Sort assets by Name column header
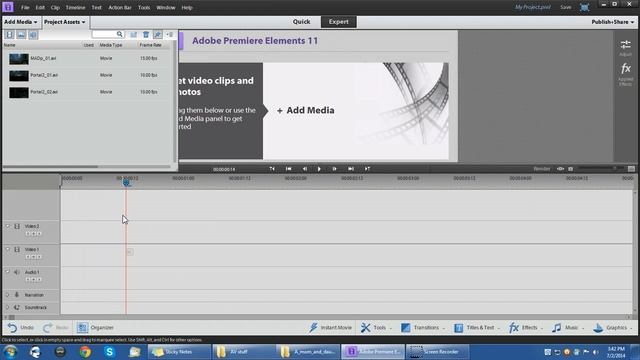This screenshot has height=360, width=640. click(9, 45)
